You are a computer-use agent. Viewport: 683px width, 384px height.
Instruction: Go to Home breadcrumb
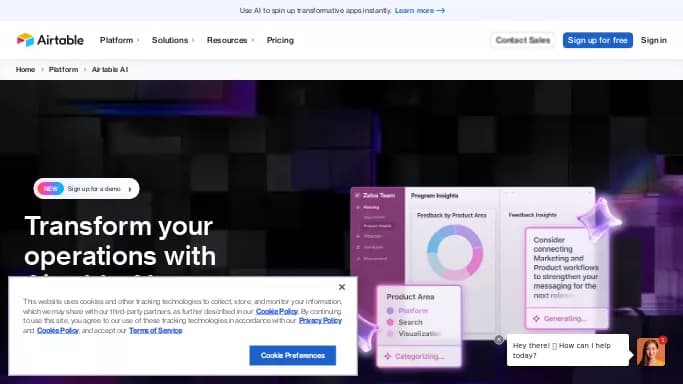click(25, 69)
